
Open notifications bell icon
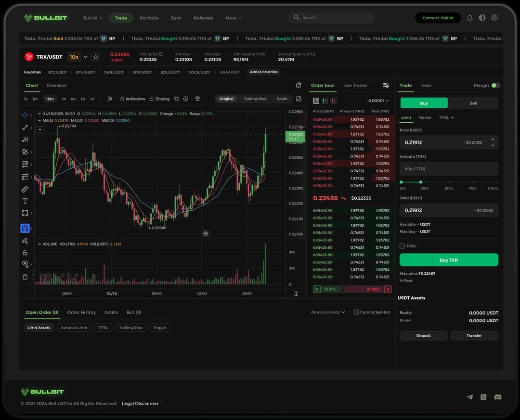pos(469,18)
